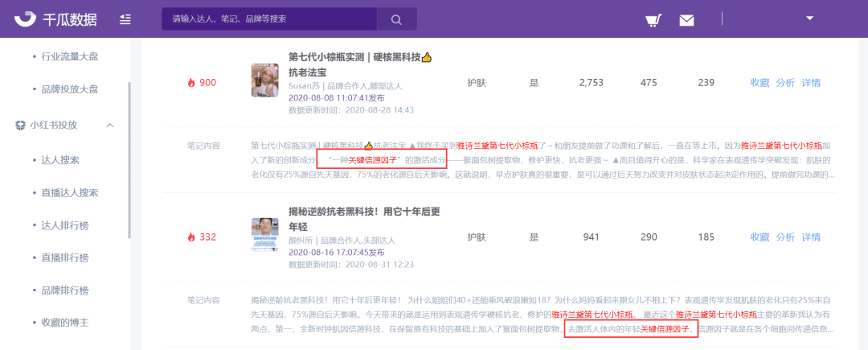868x350 pixels.
Task: Click the 小红书投放 cube icon
Action: click(21, 126)
